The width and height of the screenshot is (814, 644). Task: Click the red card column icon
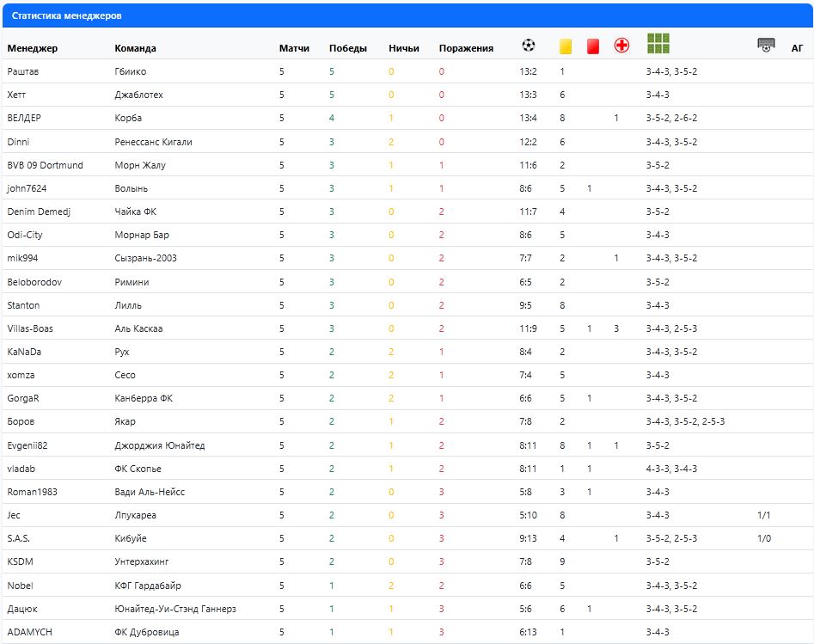(592, 46)
